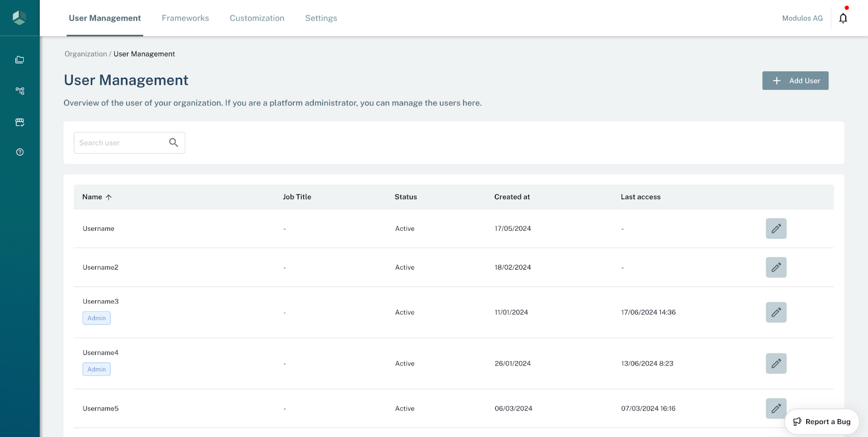
Task: Open the hierarchy tree icon in the sidebar
Action: 20,91
